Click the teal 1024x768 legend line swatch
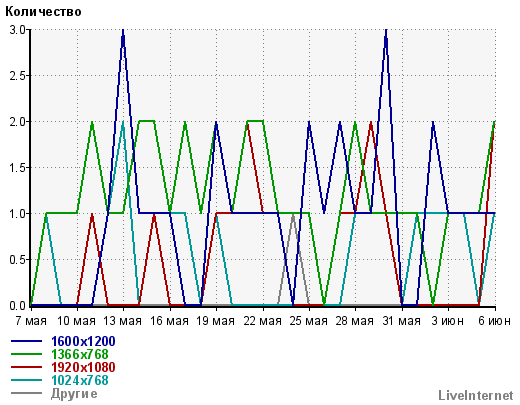 point(27,380)
